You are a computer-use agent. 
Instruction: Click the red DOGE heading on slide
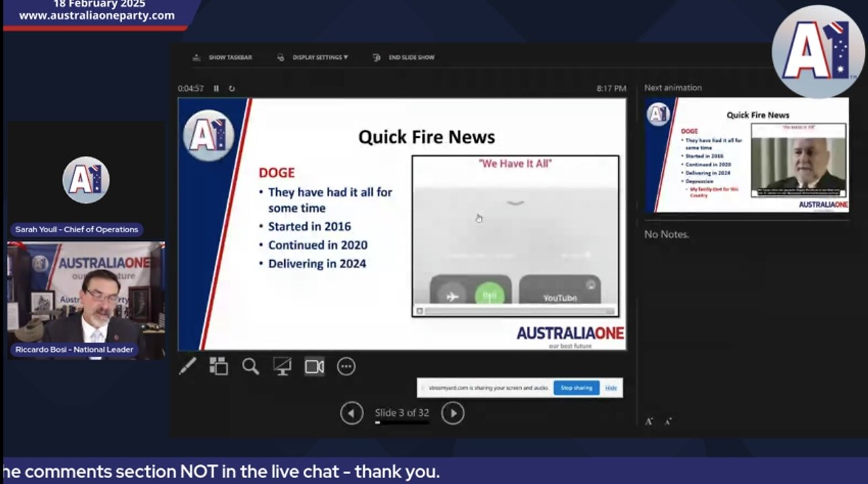pyautogui.click(x=277, y=173)
